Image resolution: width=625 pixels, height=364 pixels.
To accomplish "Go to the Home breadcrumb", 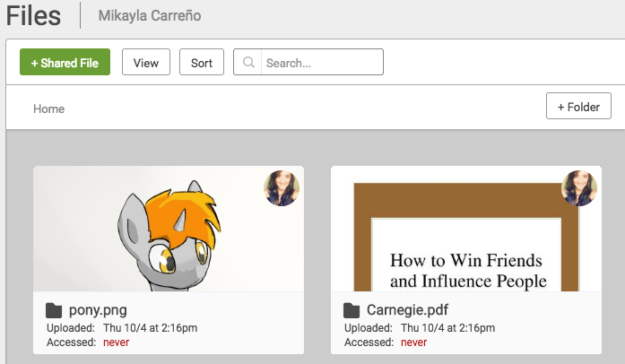I will (49, 108).
